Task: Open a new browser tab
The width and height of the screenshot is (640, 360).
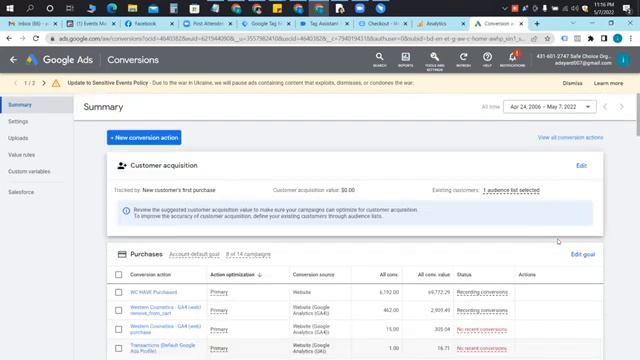Action: 537,24
